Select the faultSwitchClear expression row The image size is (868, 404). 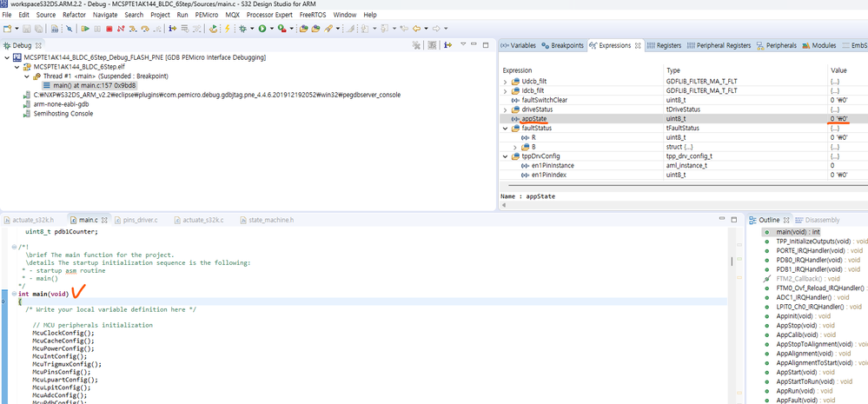(x=683, y=100)
